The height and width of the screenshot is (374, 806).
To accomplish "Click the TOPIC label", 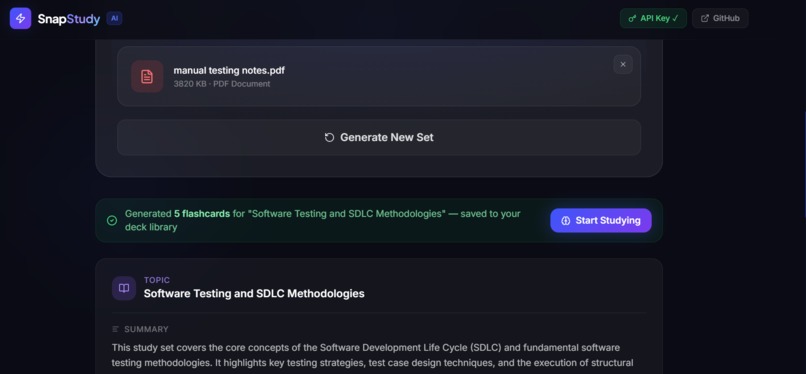I will click(x=157, y=280).
